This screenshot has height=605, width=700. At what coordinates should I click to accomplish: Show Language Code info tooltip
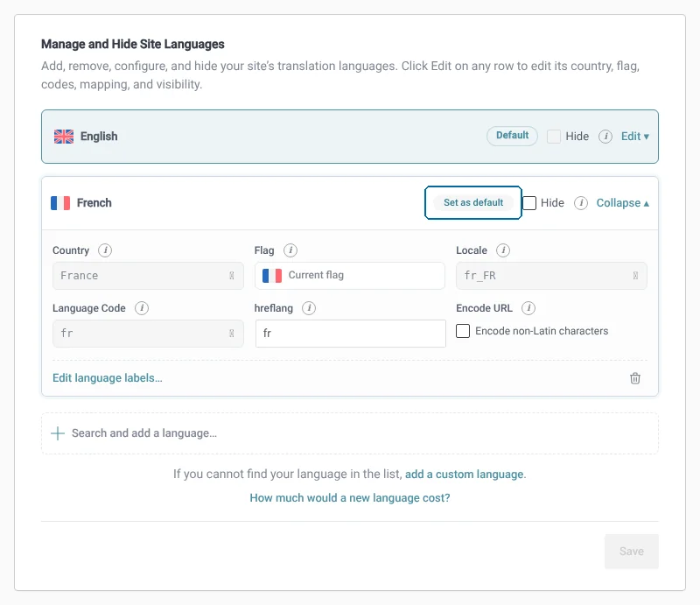pos(142,308)
